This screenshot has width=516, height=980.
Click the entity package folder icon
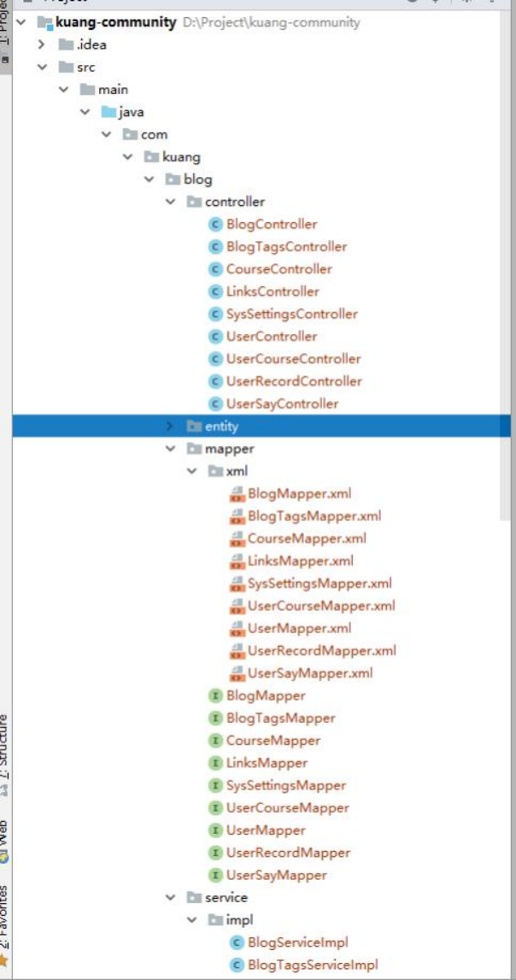(x=194, y=426)
